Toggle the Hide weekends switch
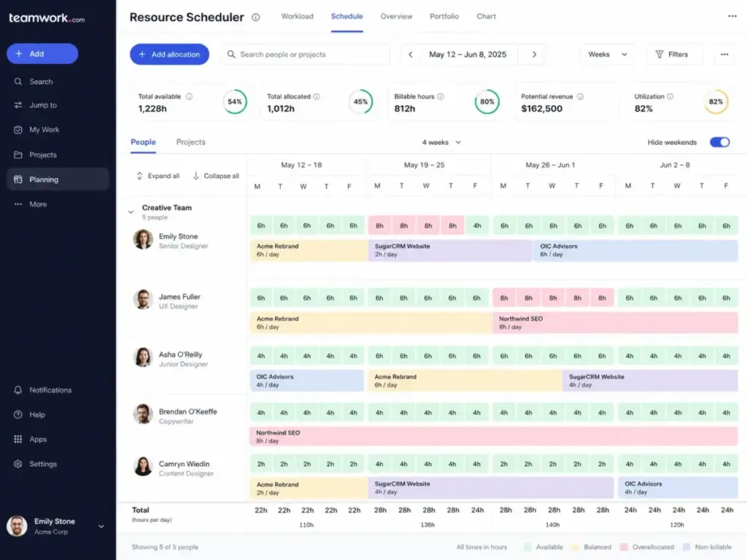Screen dimensions: 747x560 [719, 142]
